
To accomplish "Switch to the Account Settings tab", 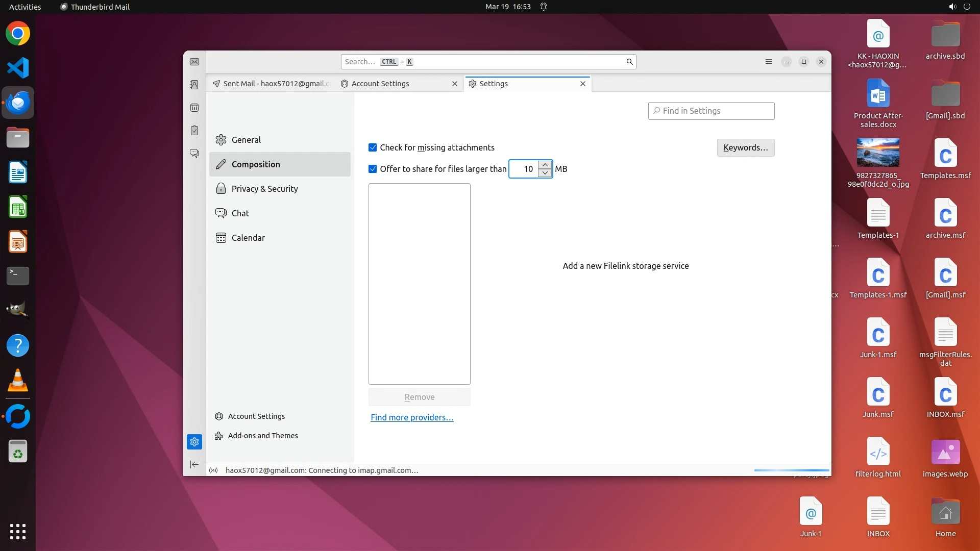I will 380,84.
